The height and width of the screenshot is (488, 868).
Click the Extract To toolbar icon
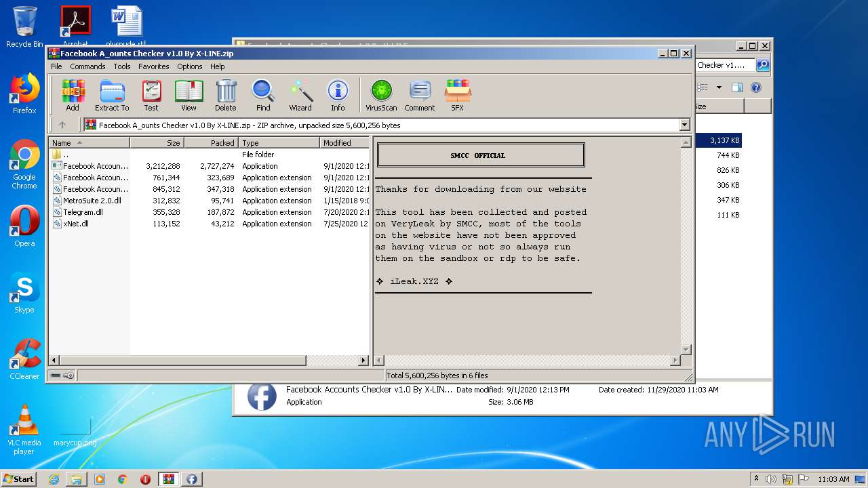[112, 96]
